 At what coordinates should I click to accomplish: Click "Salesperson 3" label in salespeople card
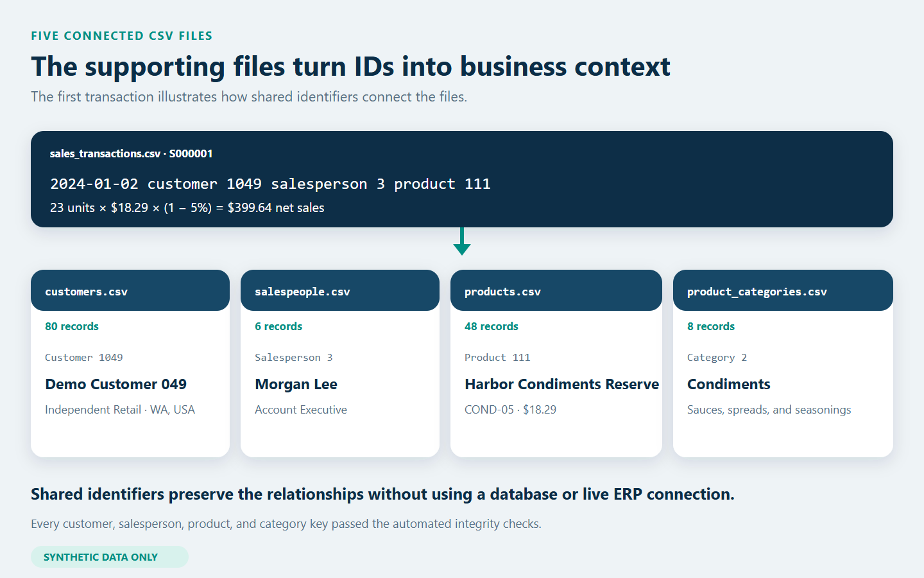coord(294,358)
